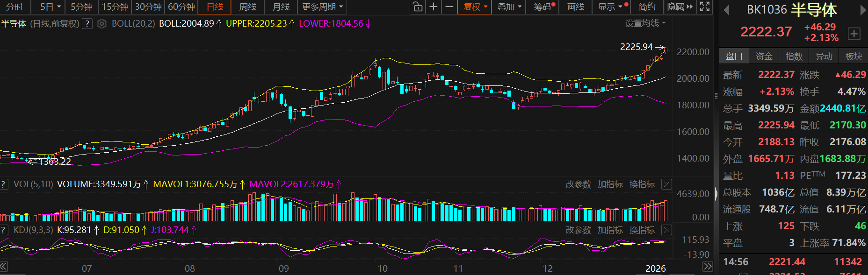Add BK1036 to watchlist with plus icon

(x=854, y=34)
